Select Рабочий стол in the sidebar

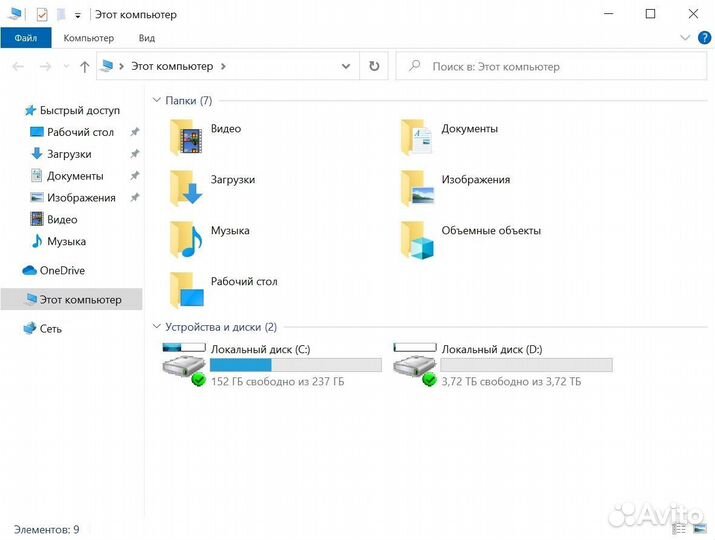[80, 132]
